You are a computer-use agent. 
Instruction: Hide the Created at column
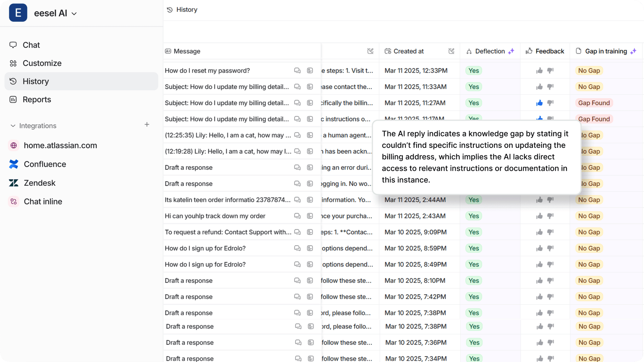[x=451, y=51]
